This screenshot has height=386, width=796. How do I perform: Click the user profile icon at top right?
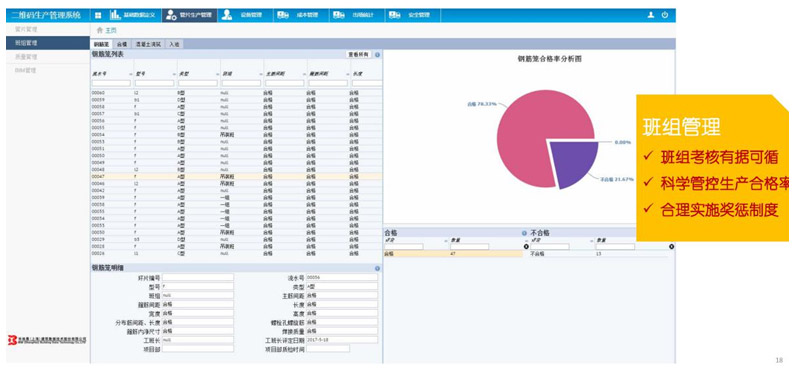tap(651, 15)
